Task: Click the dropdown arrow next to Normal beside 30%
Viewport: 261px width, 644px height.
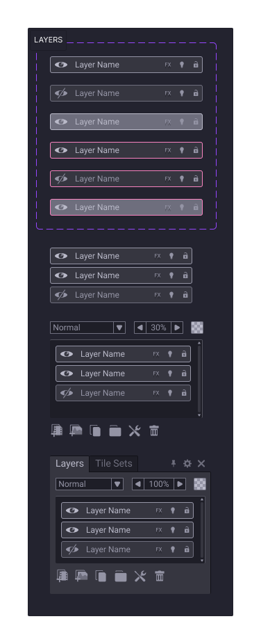Action: (x=119, y=328)
